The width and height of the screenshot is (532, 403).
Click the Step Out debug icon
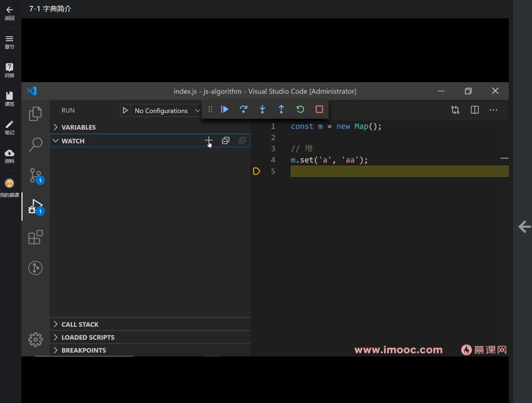click(281, 109)
